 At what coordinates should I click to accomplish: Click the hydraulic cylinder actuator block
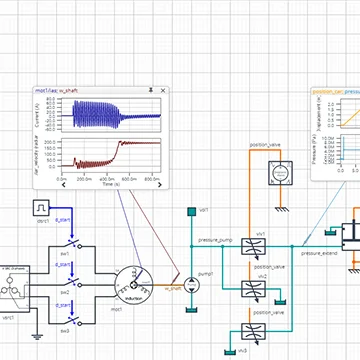351,237
